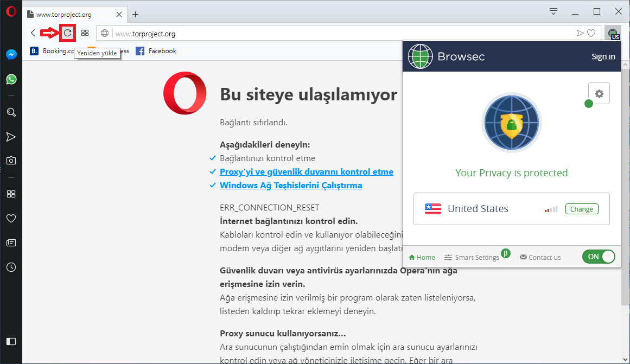Image resolution: width=630 pixels, height=364 pixels.
Task: Toggle the sidebar panel at bottom left
Action: click(x=11, y=341)
